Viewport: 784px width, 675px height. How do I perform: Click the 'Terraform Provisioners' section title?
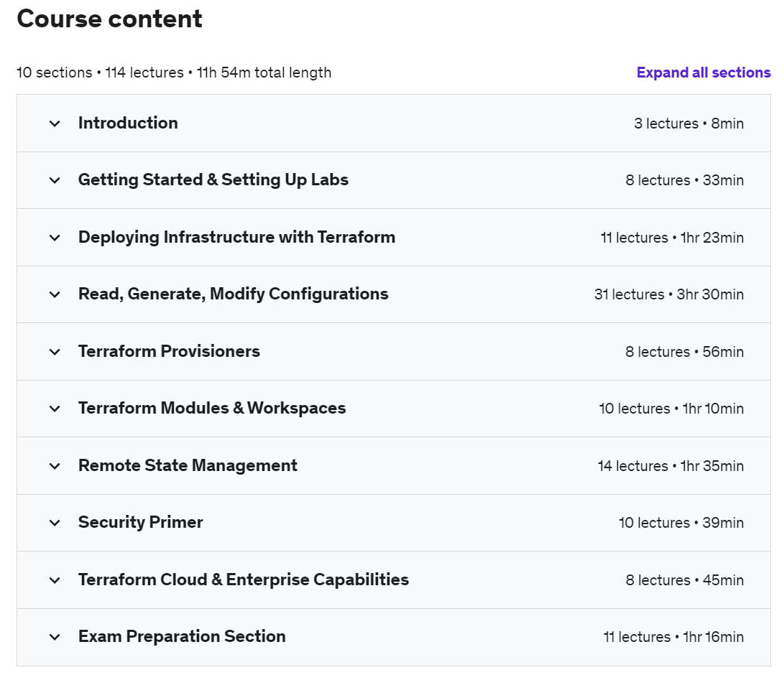[169, 351]
